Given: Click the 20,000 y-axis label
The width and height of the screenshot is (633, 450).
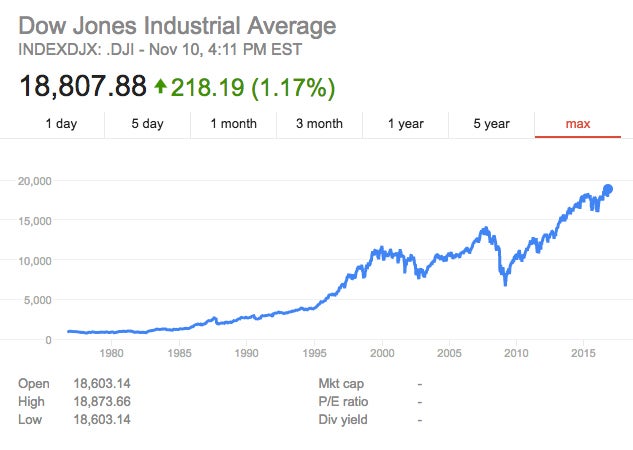Looking at the screenshot, I should point(34,181).
